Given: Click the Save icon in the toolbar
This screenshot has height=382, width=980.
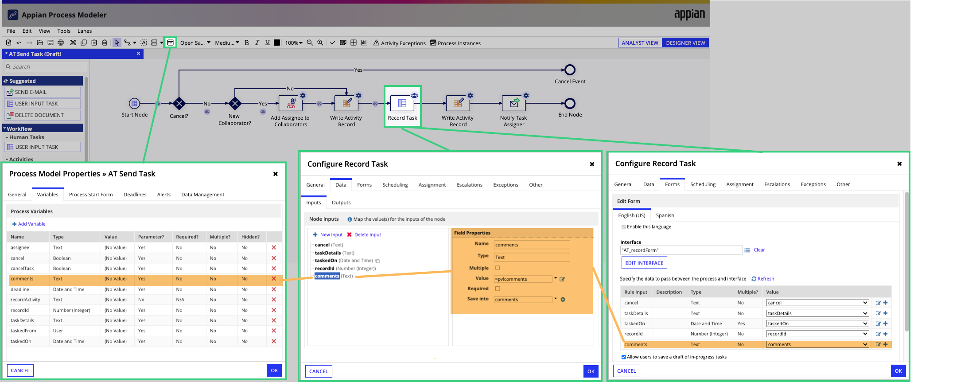Looking at the screenshot, I should pos(51,43).
